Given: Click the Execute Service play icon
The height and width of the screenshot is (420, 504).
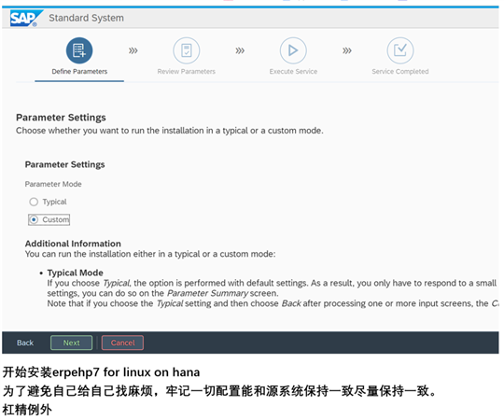Looking at the screenshot, I should [x=293, y=50].
